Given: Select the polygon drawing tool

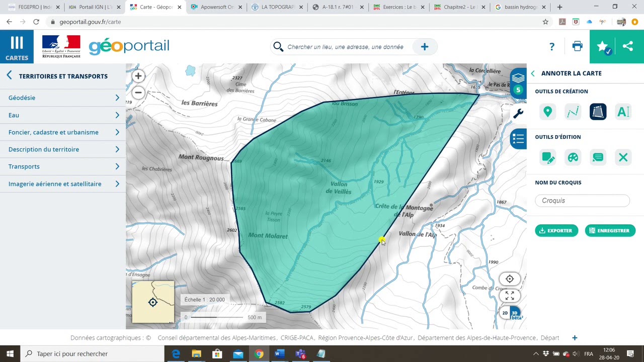Looking at the screenshot, I should click(x=598, y=112).
